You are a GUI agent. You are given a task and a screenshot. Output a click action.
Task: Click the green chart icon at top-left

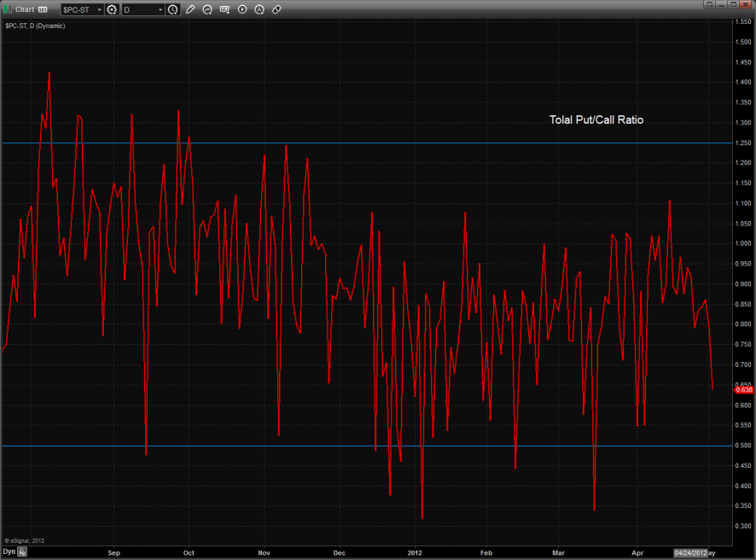pos(8,9)
